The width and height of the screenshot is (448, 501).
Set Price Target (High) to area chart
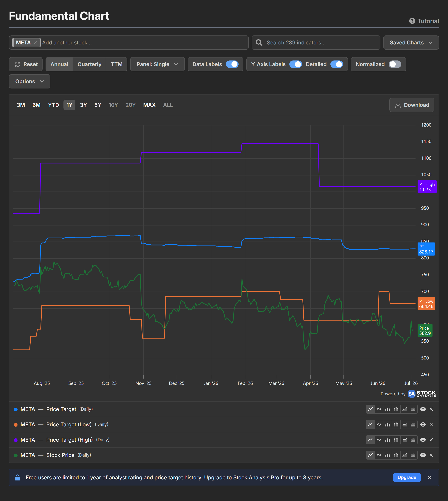pyautogui.click(x=405, y=440)
